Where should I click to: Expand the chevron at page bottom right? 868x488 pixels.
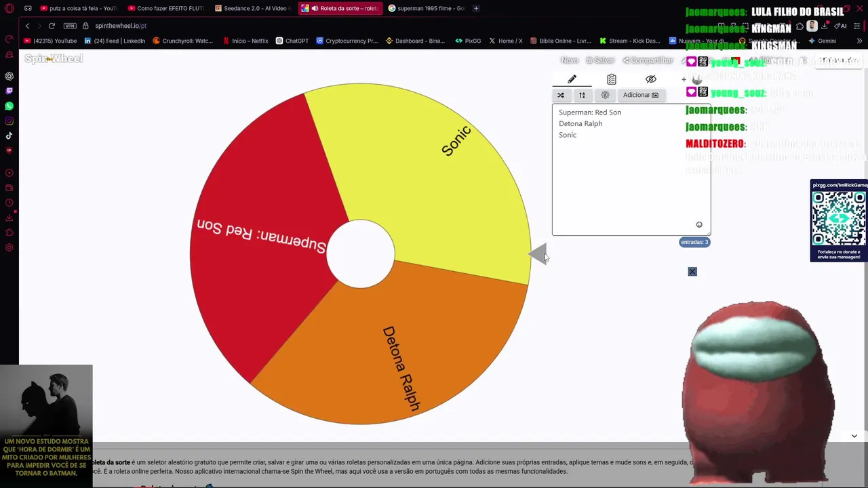[854, 436]
